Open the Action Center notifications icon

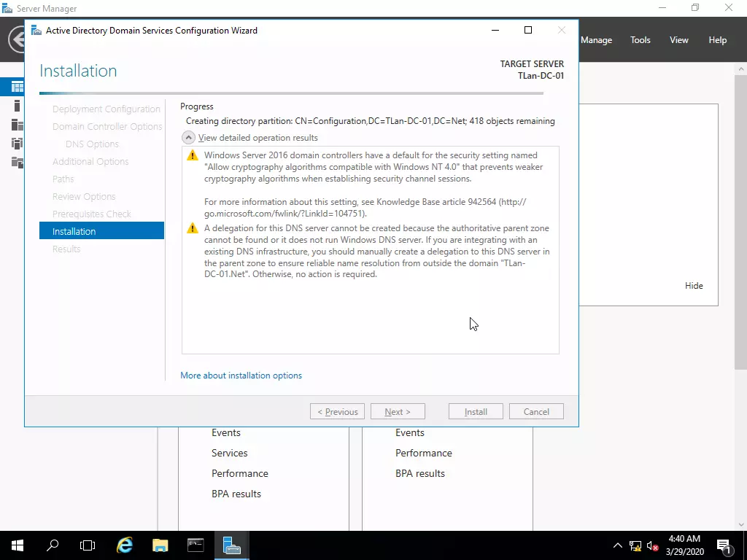[724, 545]
